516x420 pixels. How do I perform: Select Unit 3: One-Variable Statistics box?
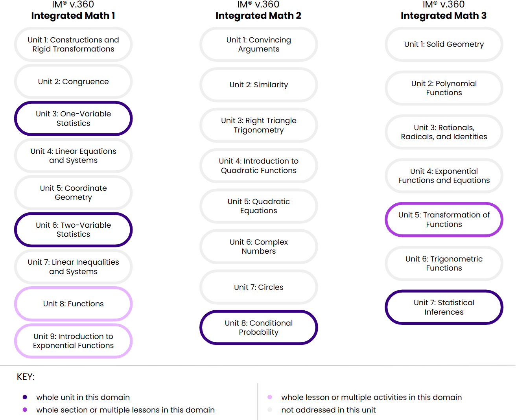74,118
